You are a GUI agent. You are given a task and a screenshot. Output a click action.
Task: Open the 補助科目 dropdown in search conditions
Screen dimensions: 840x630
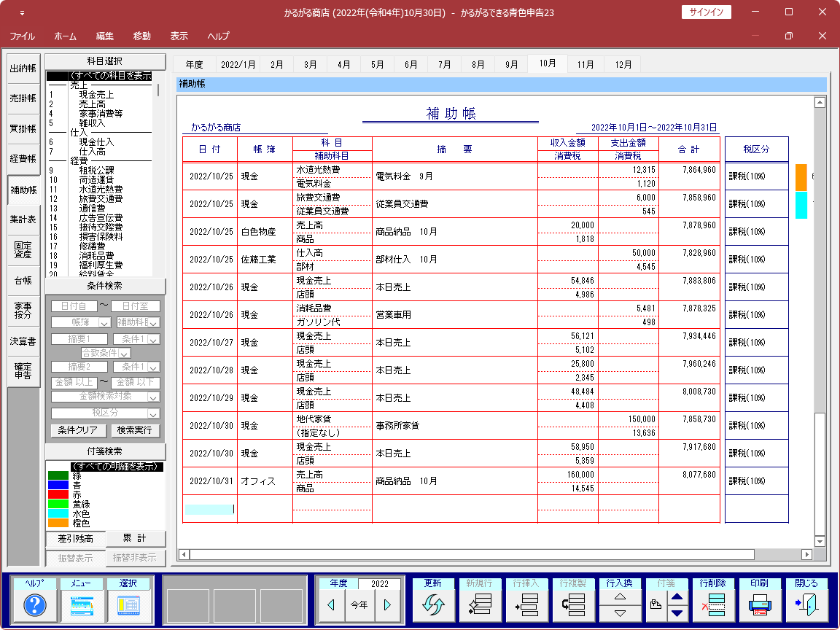(154, 323)
